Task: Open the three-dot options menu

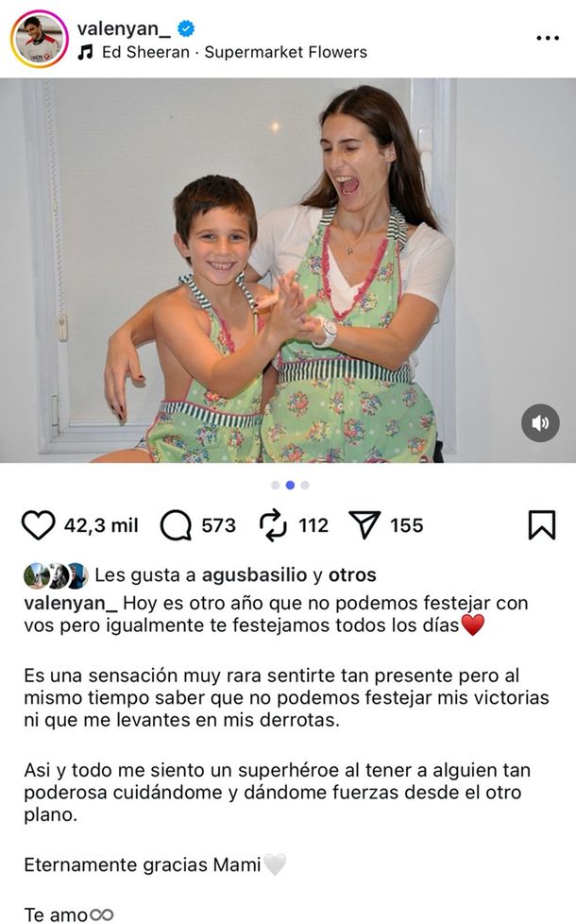Action: (x=548, y=39)
